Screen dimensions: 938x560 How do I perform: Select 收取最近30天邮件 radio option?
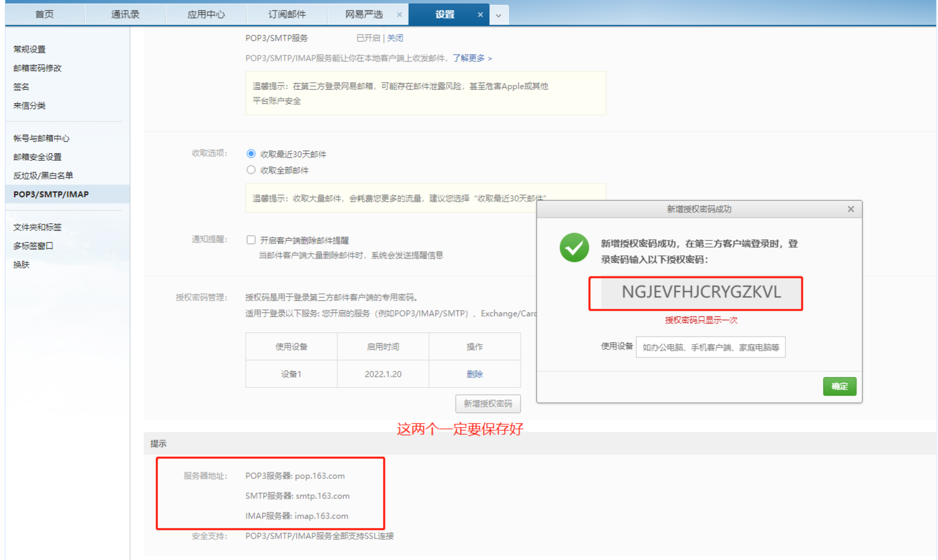tap(251, 154)
